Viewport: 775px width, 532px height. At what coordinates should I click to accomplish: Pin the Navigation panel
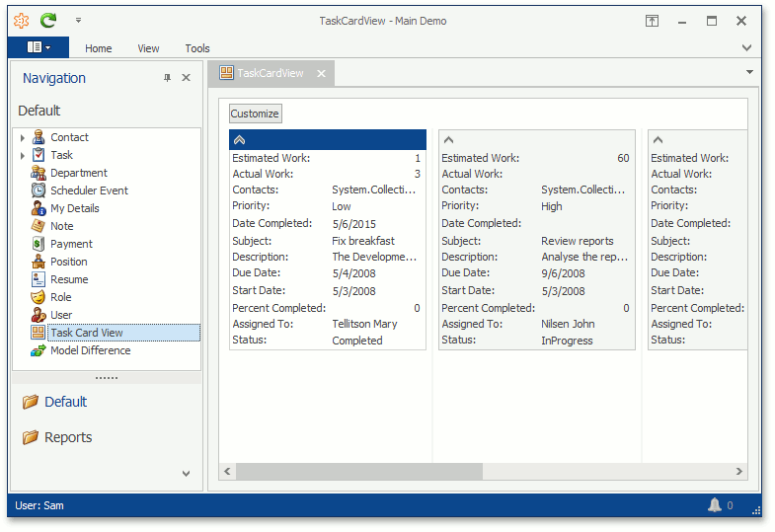[167, 78]
